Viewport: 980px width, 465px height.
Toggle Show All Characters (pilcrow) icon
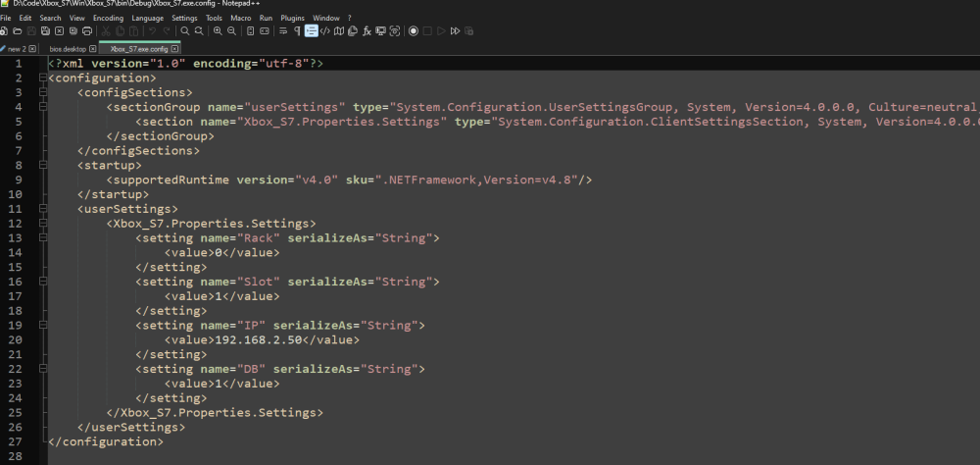coord(297,31)
